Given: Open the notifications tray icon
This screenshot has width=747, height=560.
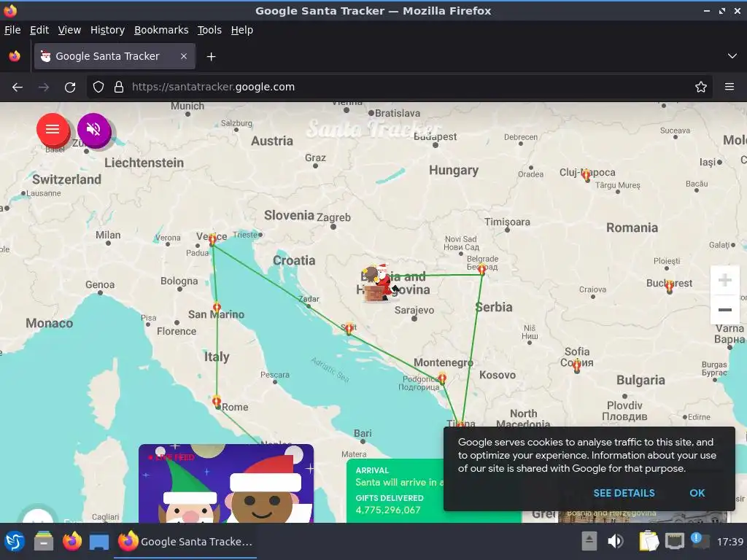Looking at the screenshot, I should [x=700, y=542].
